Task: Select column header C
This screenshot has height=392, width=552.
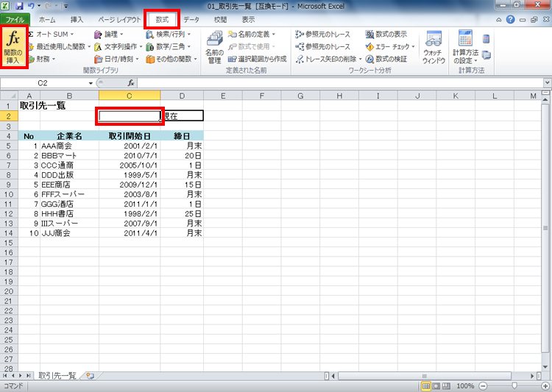Action: 130,96
